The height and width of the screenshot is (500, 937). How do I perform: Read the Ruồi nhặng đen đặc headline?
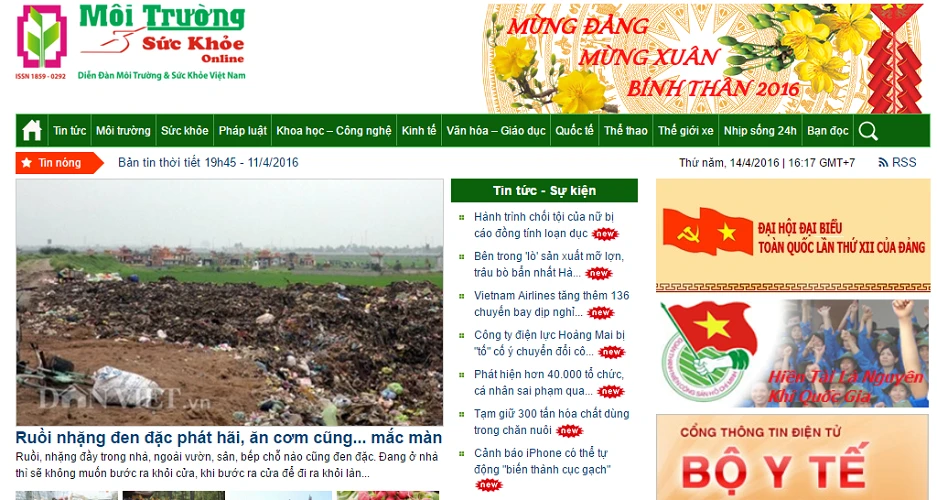[x=229, y=437]
